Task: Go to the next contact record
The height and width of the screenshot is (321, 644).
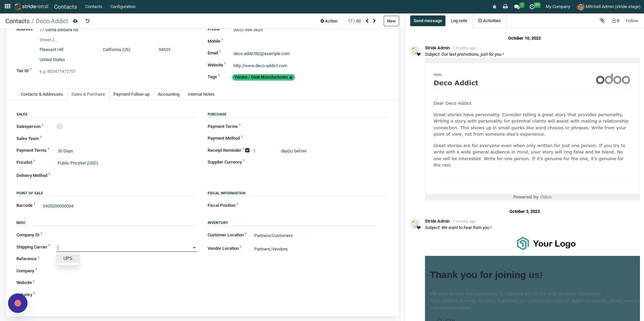Action: coord(374,21)
